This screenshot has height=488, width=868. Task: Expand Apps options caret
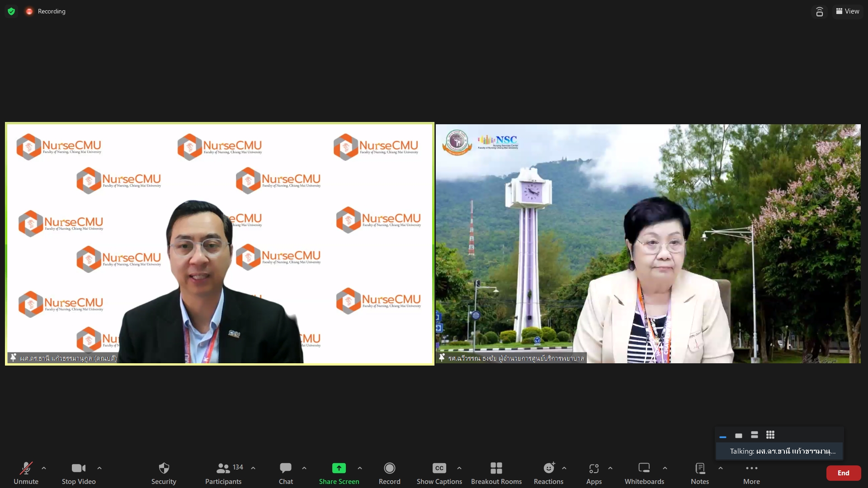[610, 468]
